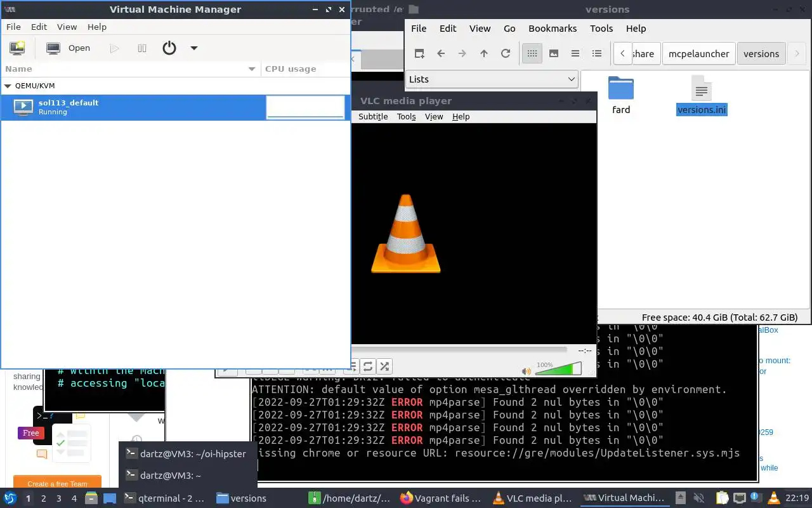The height and width of the screenshot is (508, 812).
Task: Click the VLC cone tray icon
Action: pos(773,498)
